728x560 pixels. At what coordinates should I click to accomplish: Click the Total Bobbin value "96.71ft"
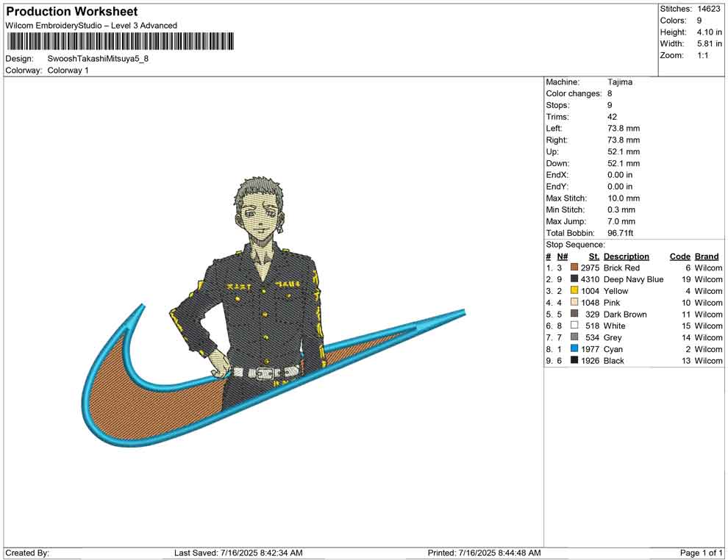point(621,232)
